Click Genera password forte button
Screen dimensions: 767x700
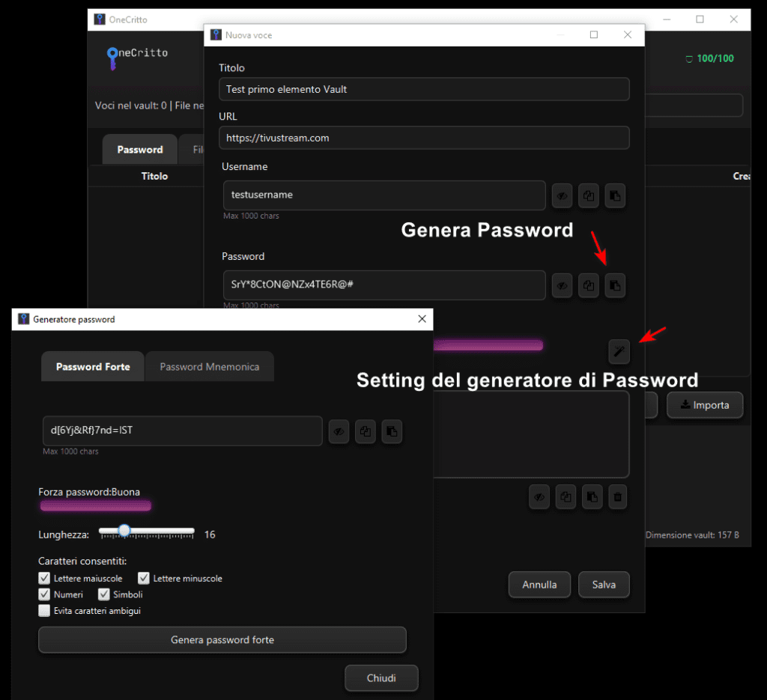click(222, 640)
